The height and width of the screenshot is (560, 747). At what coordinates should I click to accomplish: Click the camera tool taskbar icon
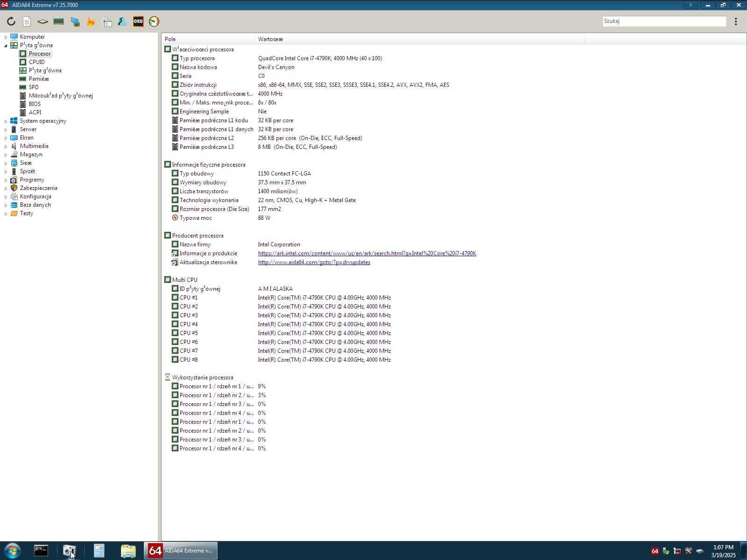click(x=70, y=551)
